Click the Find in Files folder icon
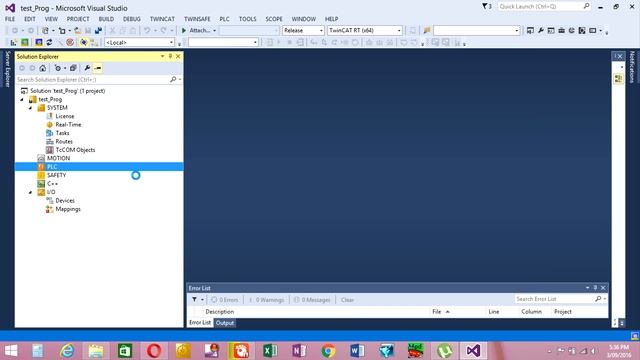The height and width of the screenshot is (360, 640). (427, 31)
